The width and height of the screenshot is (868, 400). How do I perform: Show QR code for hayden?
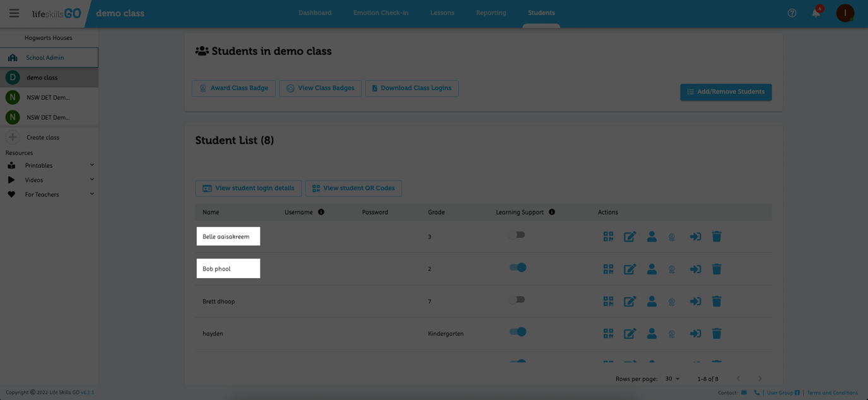pos(608,334)
